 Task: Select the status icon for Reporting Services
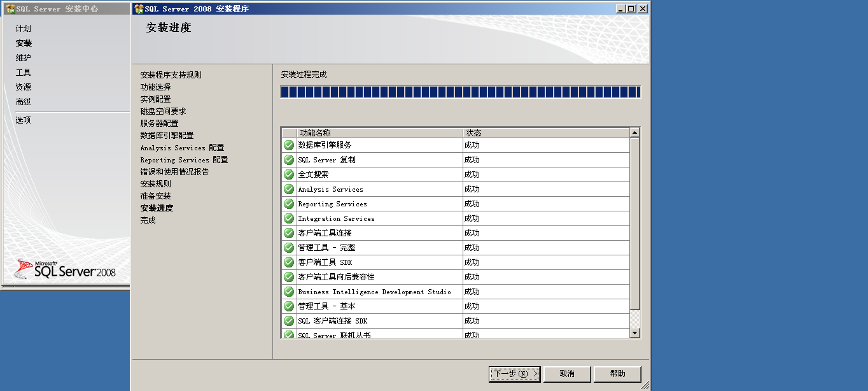pyautogui.click(x=288, y=204)
